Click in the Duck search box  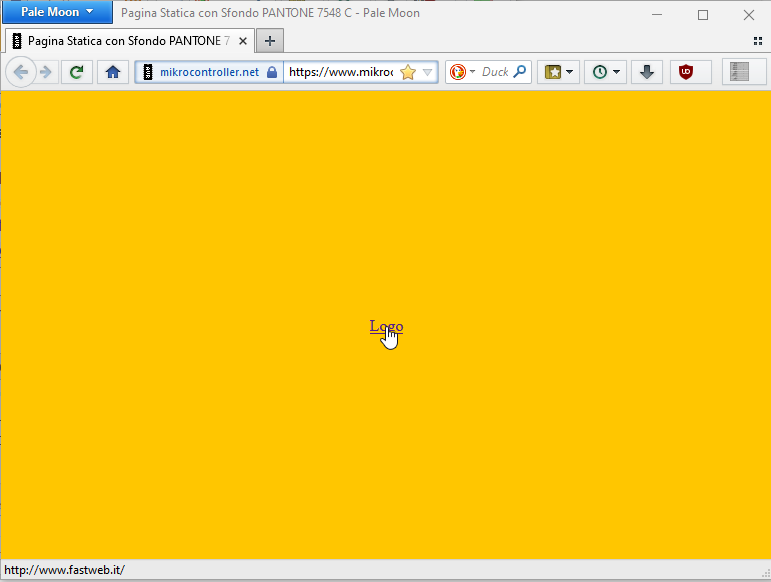point(495,72)
